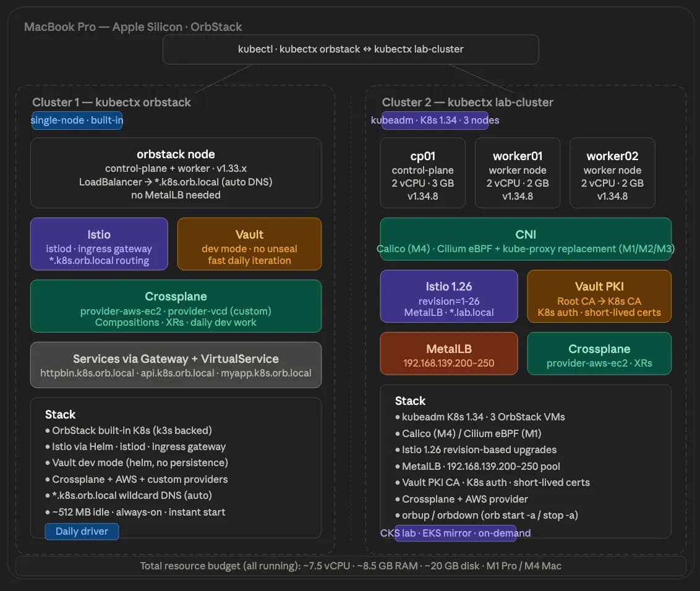
Task: Click 'revision=1-26' text
Action: point(449,301)
